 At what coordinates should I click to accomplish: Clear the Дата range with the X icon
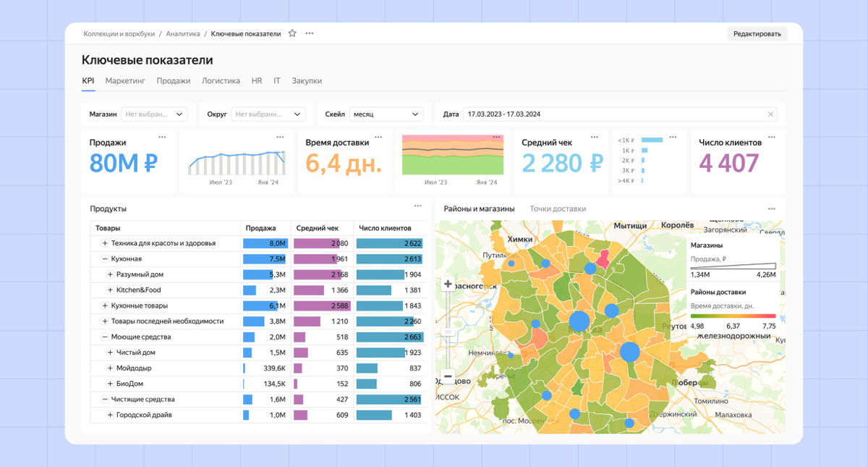point(771,114)
